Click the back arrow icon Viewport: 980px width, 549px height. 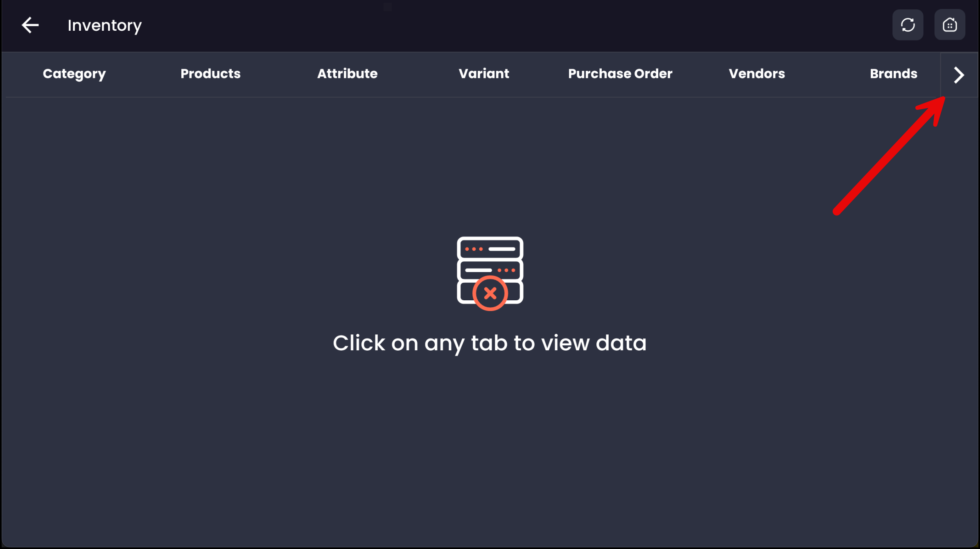(x=30, y=25)
